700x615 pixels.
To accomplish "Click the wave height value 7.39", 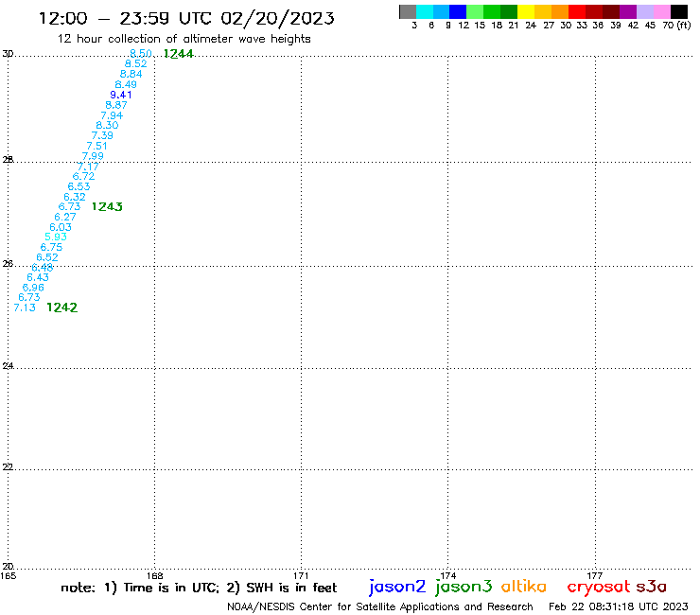I will click(102, 135).
